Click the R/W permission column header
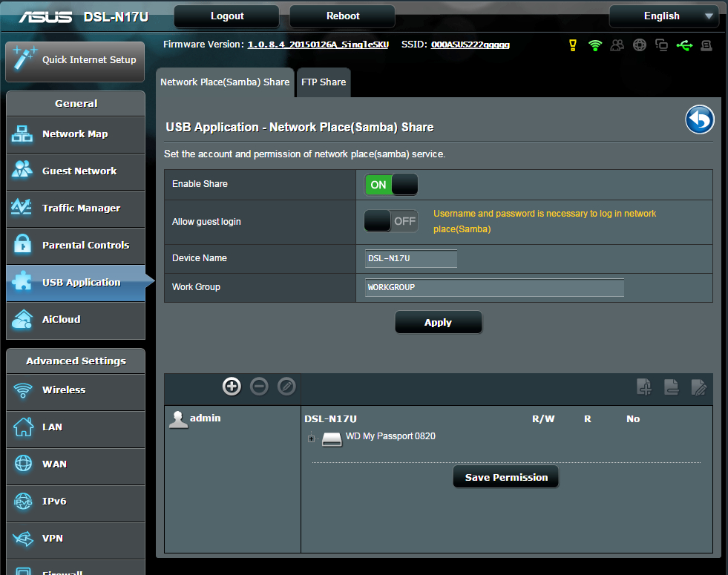 pyautogui.click(x=543, y=419)
